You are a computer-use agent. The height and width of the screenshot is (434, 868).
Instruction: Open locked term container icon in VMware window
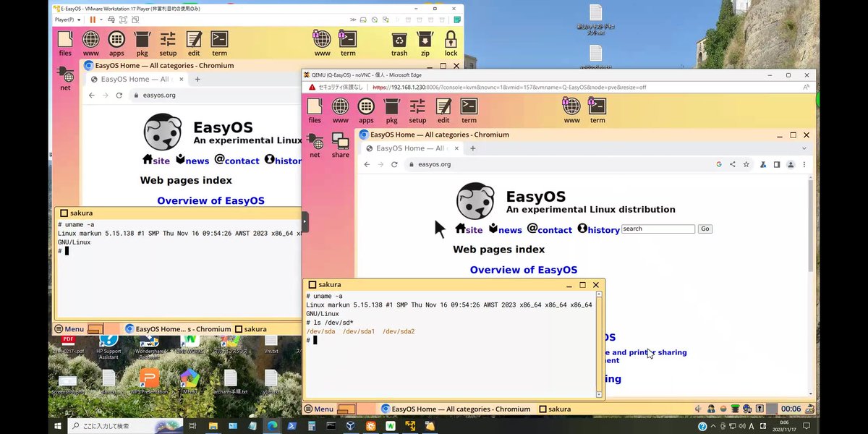(348, 43)
